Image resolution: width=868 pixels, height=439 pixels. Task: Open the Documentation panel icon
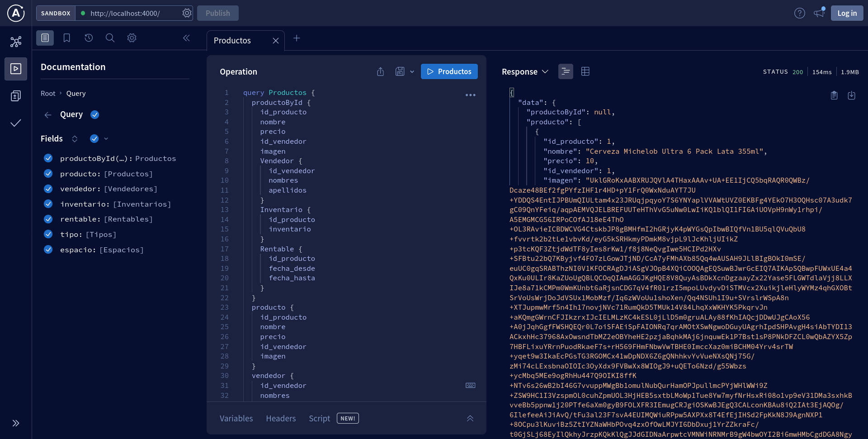click(x=45, y=38)
